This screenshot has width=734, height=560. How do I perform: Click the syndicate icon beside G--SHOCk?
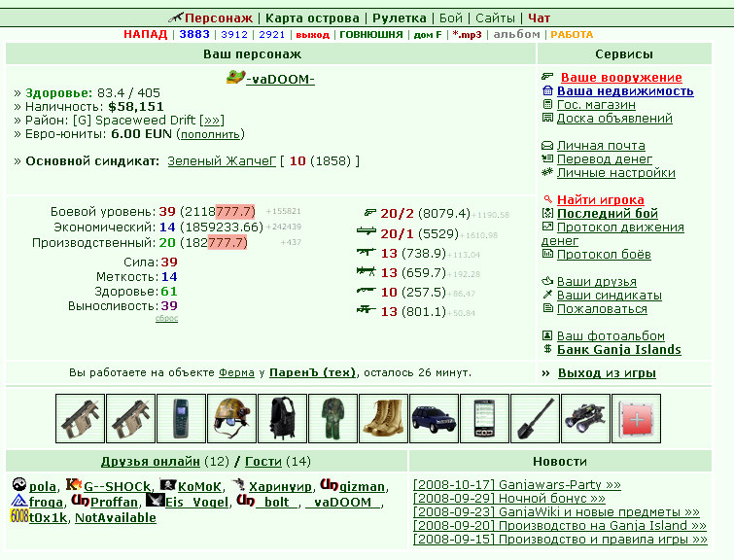pyautogui.click(x=74, y=484)
